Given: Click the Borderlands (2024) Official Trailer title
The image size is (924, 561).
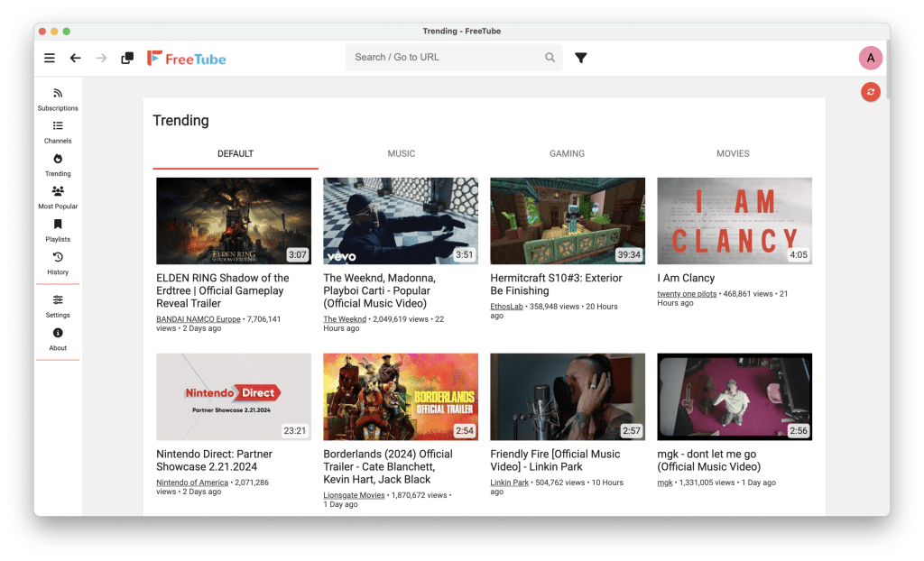Looking at the screenshot, I should pos(388,466).
